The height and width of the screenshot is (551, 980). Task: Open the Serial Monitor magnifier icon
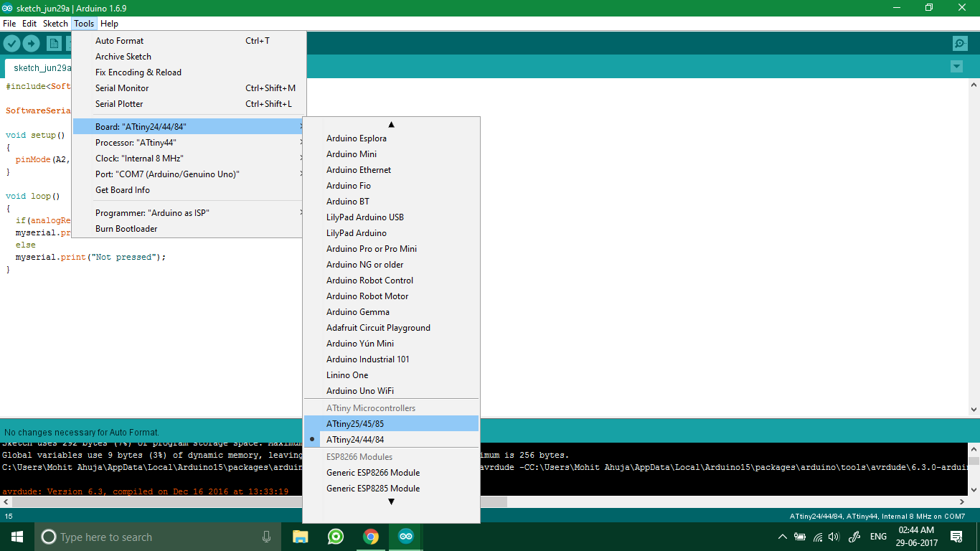coord(960,44)
